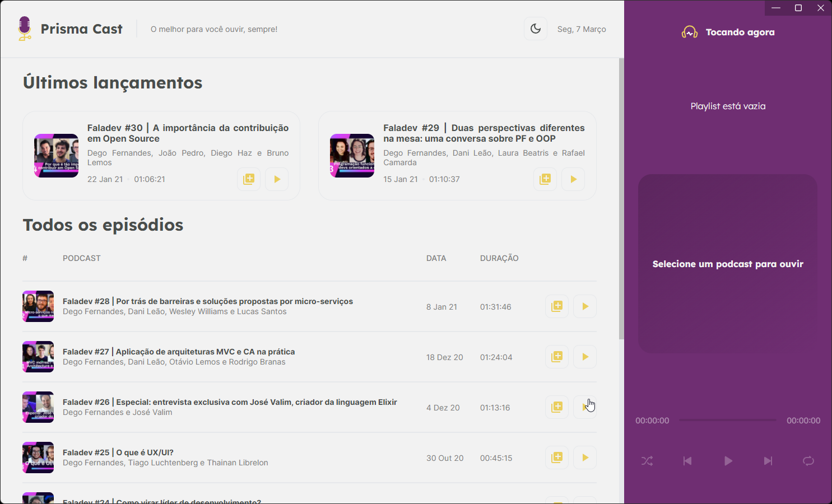Skip to the next episode in the player
The width and height of the screenshot is (832, 504).
(x=768, y=461)
